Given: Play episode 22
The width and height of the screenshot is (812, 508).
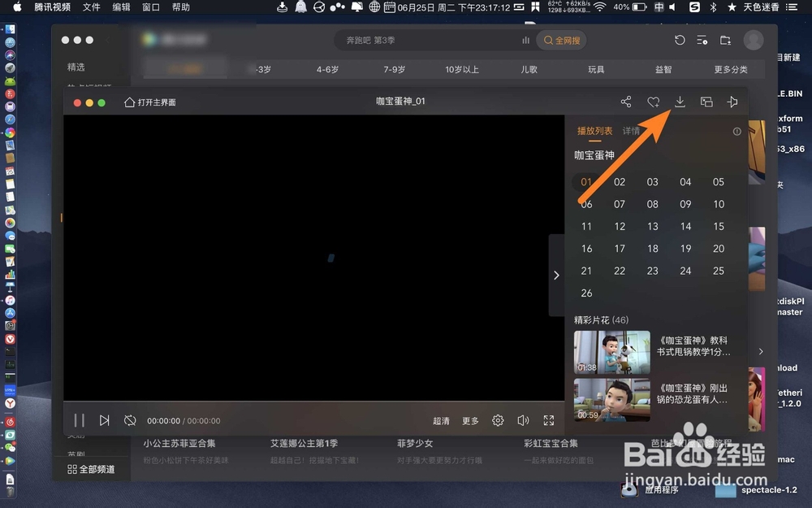Looking at the screenshot, I should tap(620, 271).
